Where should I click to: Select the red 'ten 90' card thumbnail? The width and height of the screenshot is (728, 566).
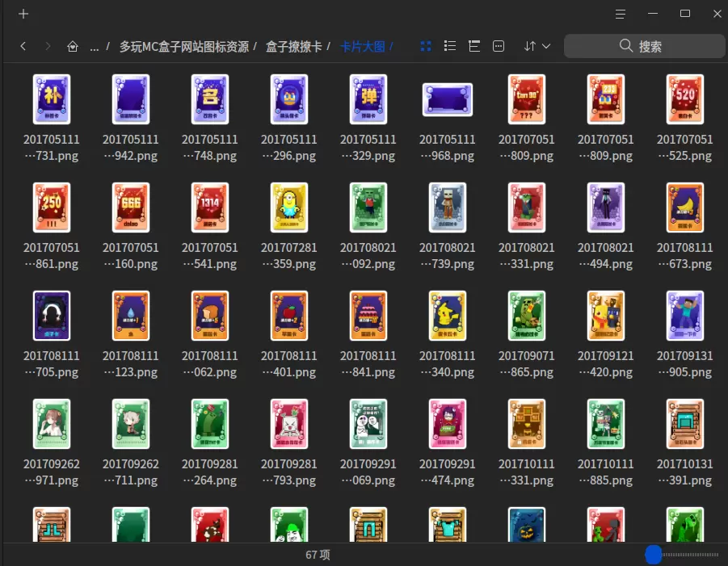pos(527,99)
